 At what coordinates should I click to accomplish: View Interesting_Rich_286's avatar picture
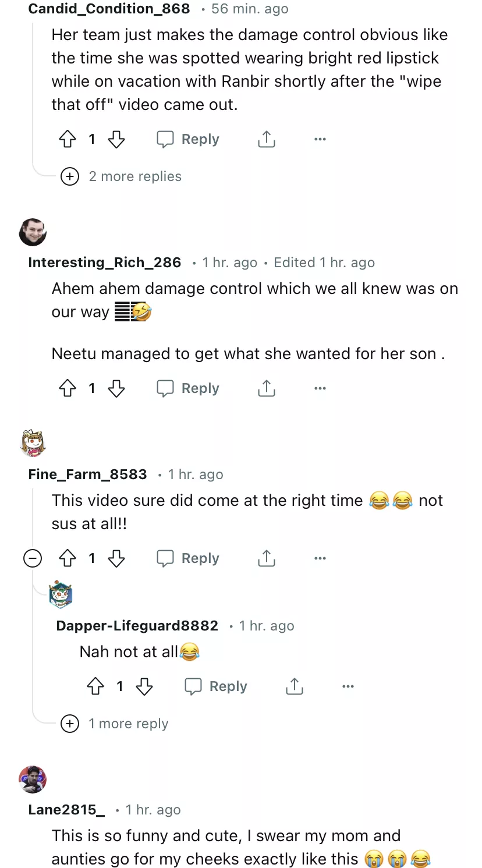33,232
